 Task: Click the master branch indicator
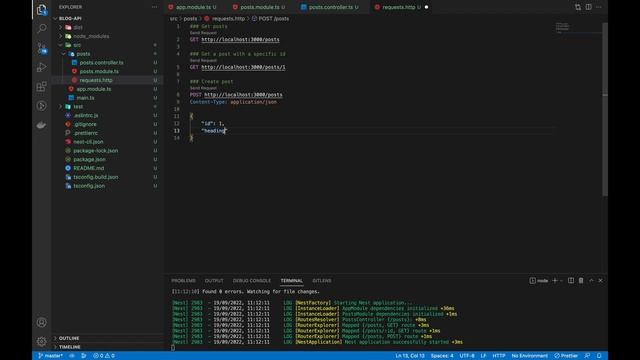[x=50, y=356]
